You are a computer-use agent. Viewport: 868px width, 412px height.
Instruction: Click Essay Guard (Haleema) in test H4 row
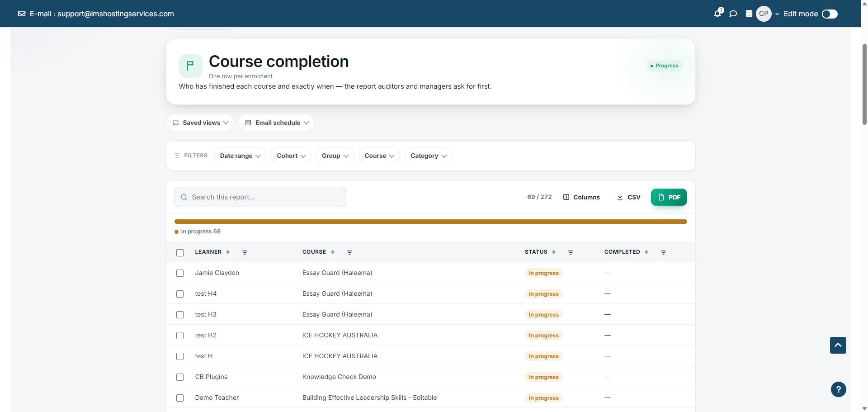(x=337, y=294)
